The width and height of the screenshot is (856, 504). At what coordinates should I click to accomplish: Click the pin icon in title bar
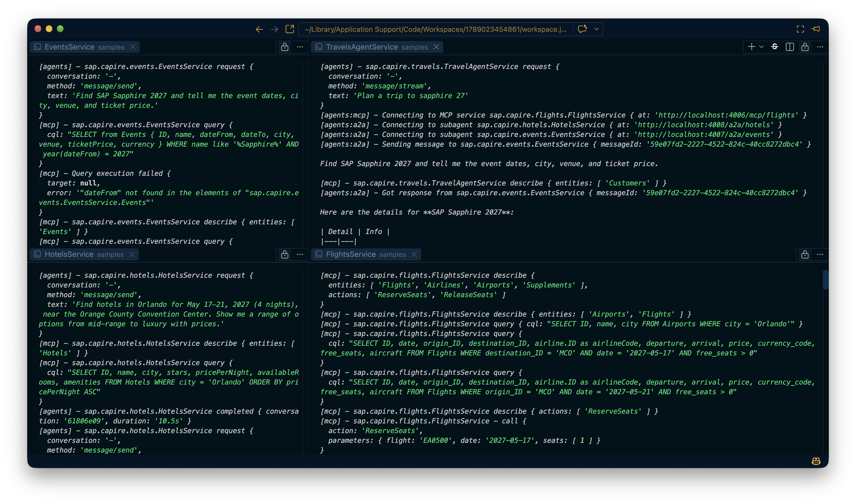tap(816, 29)
